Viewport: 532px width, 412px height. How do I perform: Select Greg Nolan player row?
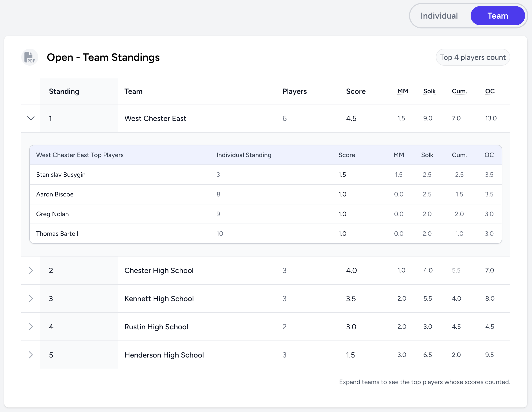[52, 214]
